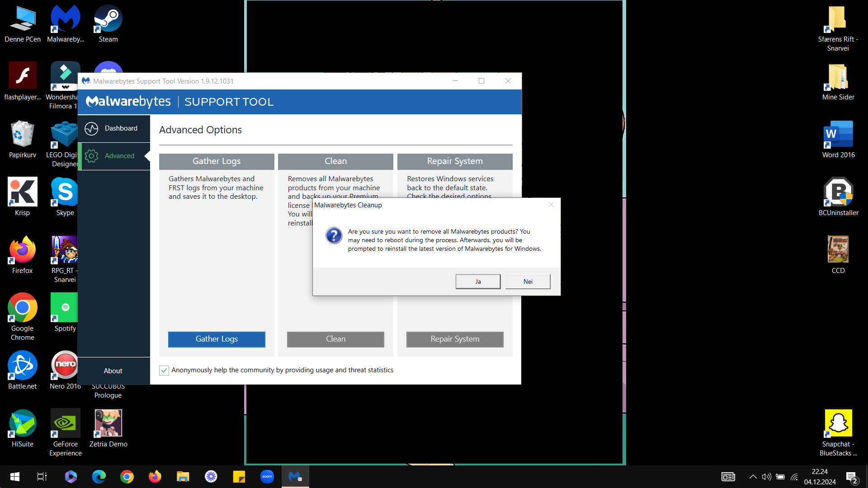This screenshot has height=488, width=868.
Task: Open the About section
Action: click(x=113, y=371)
